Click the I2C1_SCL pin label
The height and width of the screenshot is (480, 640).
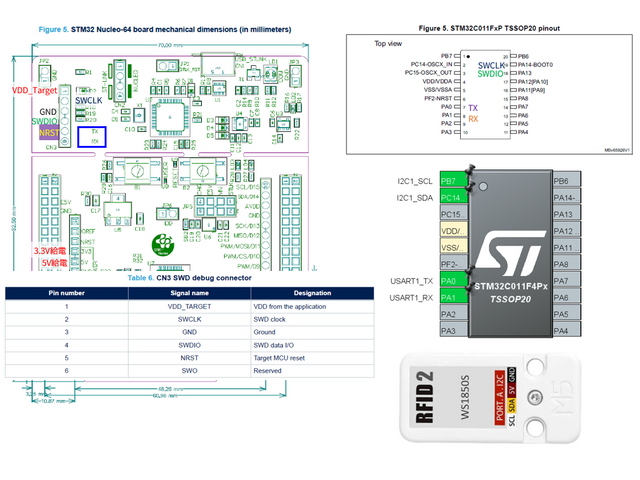point(411,181)
